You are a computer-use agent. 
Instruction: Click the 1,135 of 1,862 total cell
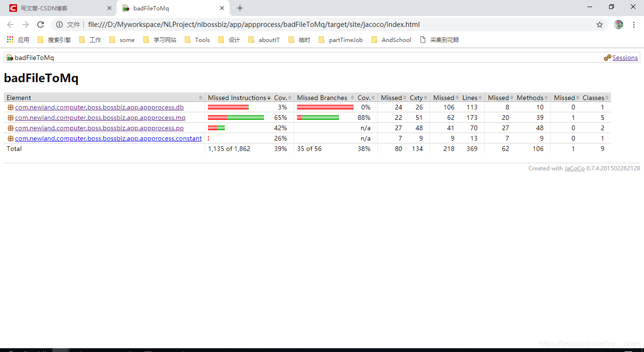point(229,149)
